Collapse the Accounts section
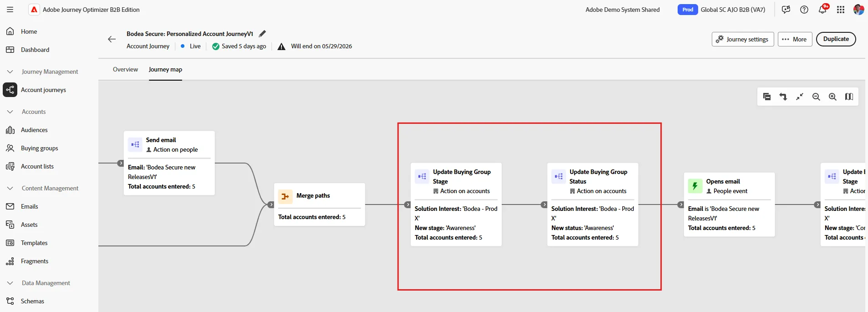The width and height of the screenshot is (868, 312). click(x=10, y=112)
